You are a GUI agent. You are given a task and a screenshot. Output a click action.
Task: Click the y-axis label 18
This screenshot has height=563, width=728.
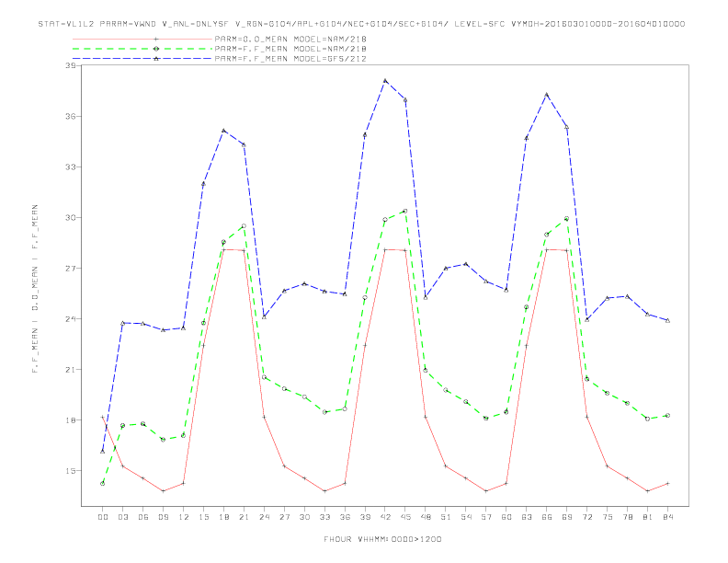pos(70,419)
